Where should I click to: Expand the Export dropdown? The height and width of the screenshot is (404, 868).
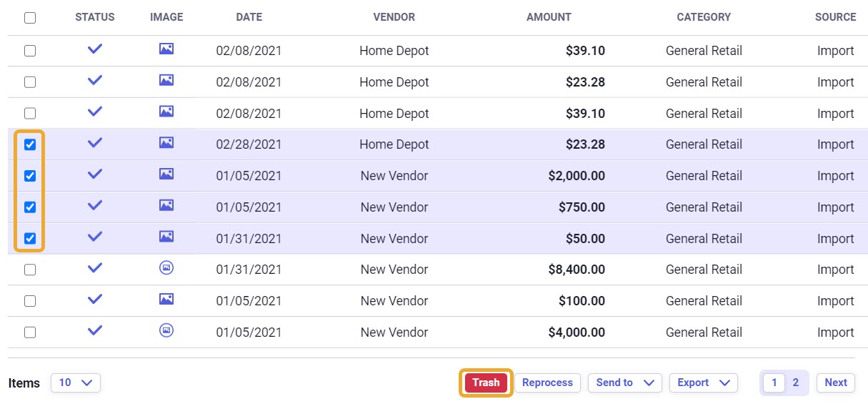(704, 383)
